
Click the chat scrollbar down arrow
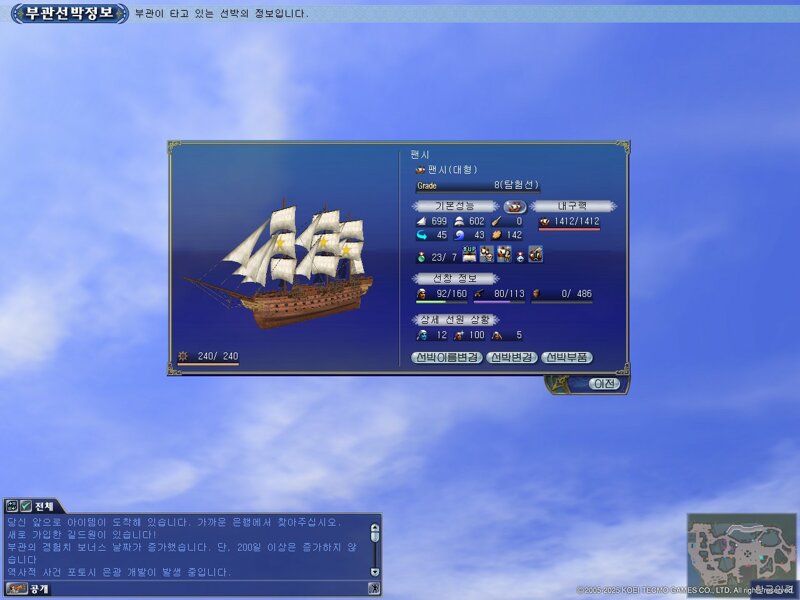coord(375,572)
